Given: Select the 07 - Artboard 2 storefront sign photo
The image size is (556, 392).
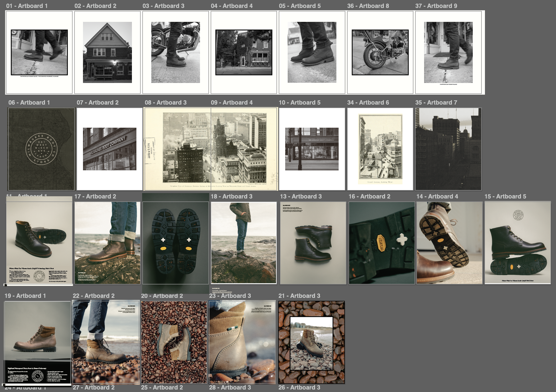Looking at the screenshot, I should [110, 149].
